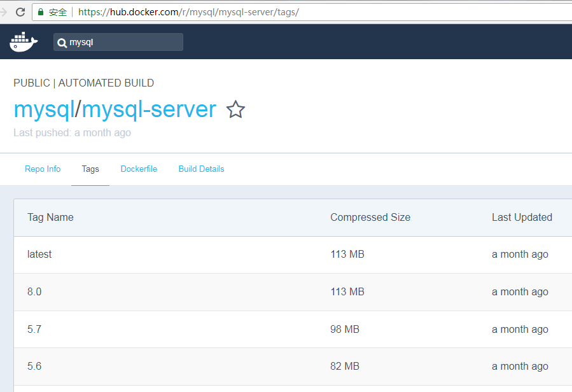Click the browser reload button
The width and height of the screenshot is (572, 392).
(x=20, y=11)
